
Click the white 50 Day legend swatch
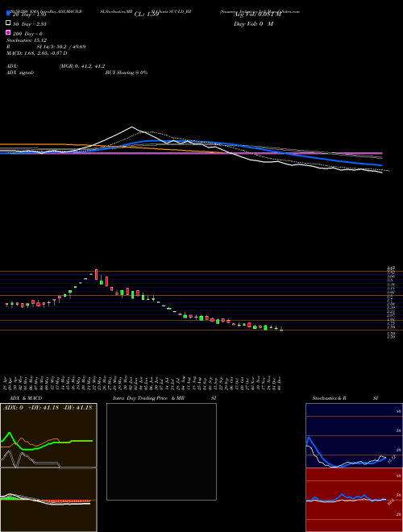[x=8, y=23]
